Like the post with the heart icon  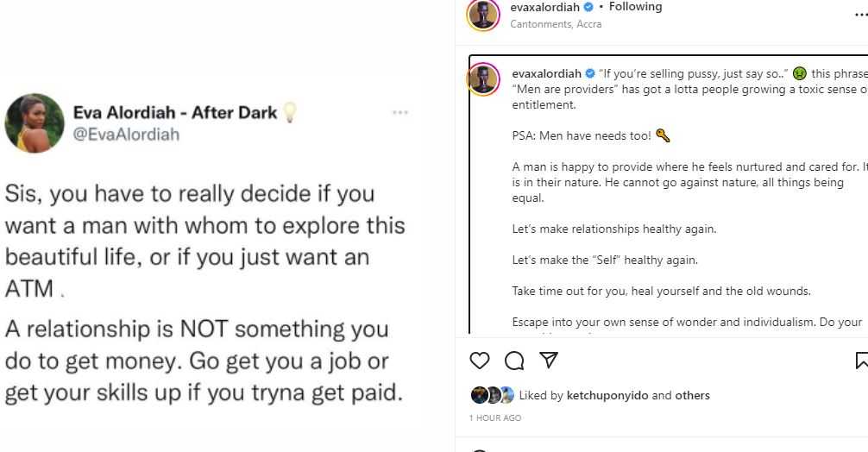click(480, 361)
